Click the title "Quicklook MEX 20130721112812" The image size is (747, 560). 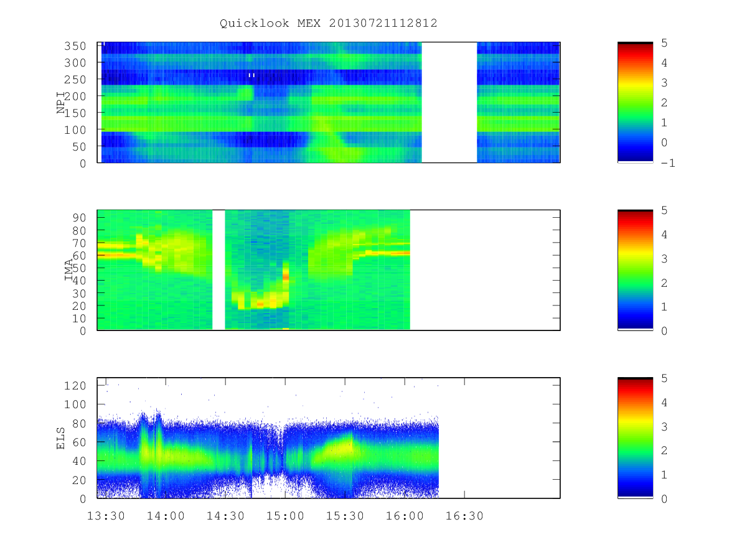click(x=328, y=23)
